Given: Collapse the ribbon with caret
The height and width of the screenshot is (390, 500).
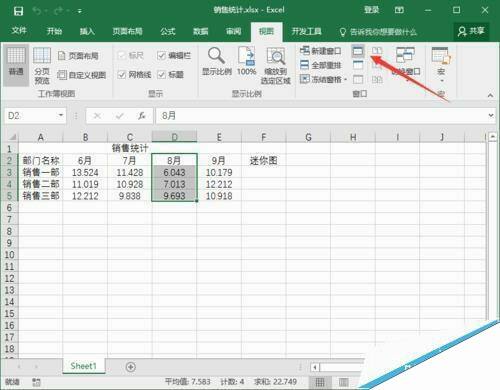Looking at the screenshot, I should (x=490, y=95).
